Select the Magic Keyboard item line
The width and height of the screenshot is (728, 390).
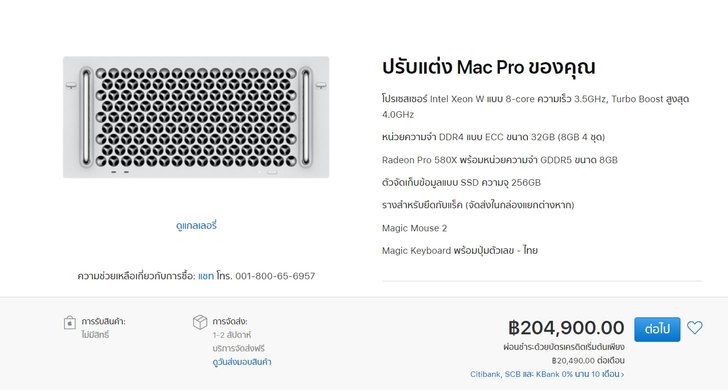point(460,251)
